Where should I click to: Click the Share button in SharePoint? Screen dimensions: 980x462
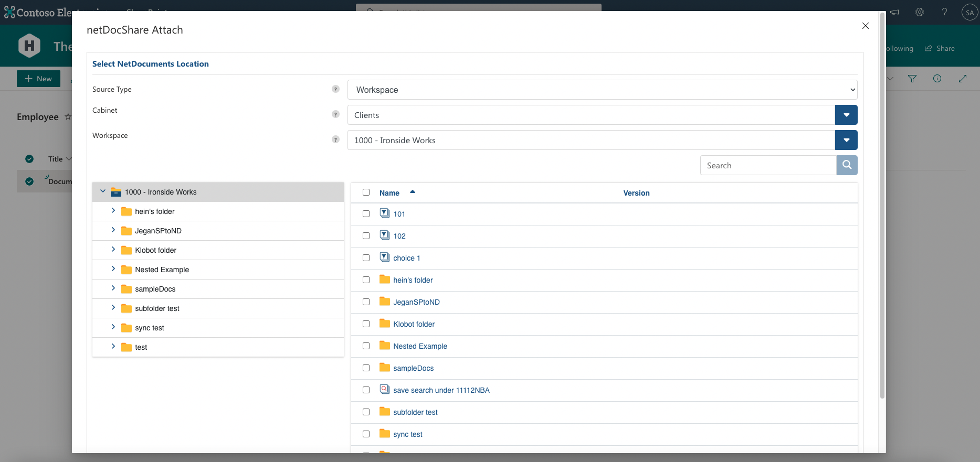click(x=940, y=48)
